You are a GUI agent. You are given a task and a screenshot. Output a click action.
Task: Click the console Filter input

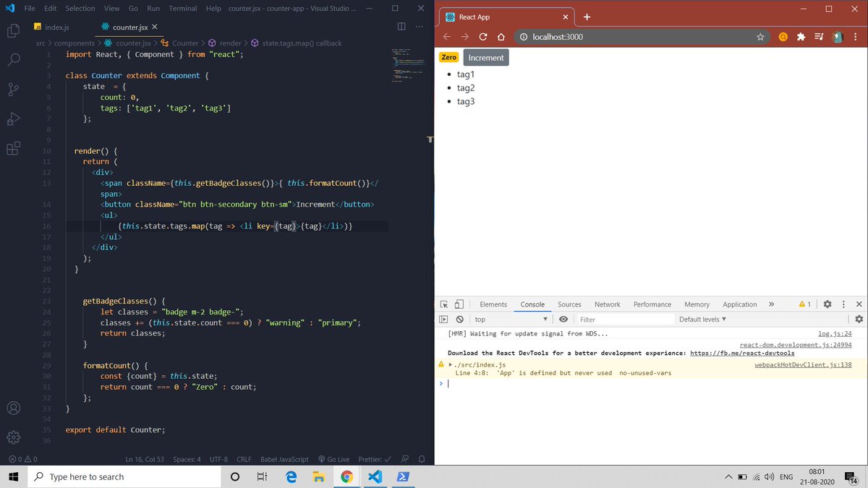tap(624, 319)
